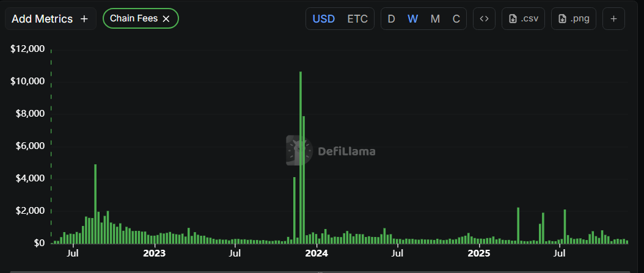
Task: Click the DefiLlama watermark logo
Action: pyautogui.click(x=331, y=151)
